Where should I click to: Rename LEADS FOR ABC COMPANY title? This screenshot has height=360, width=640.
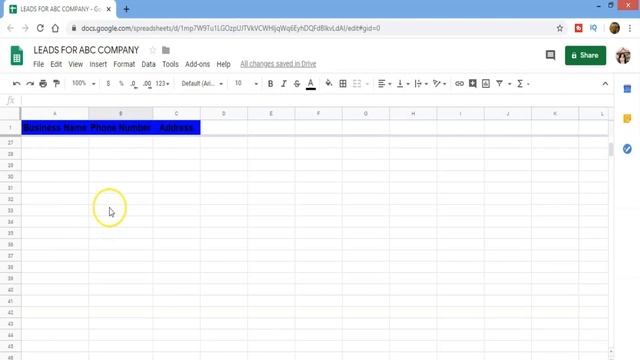pos(86,50)
